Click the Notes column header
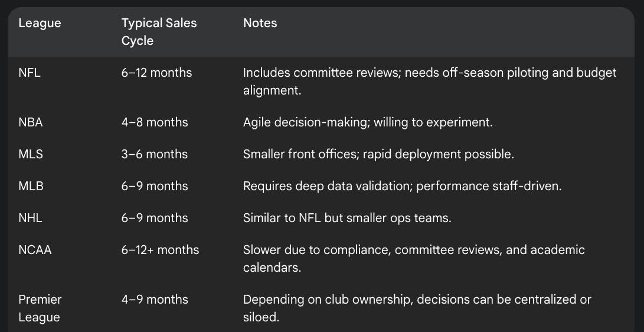This screenshot has width=644, height=332. click(x=260, y=23)
